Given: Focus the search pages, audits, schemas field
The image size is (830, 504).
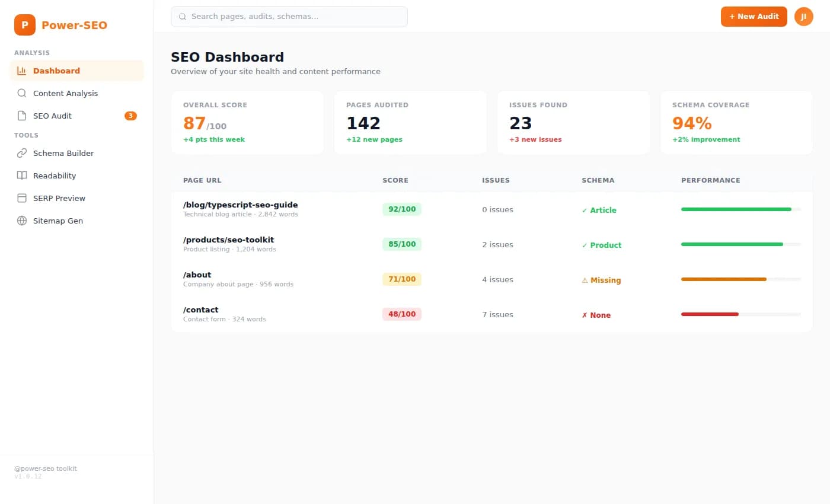Looking at the screenshot, I should coord(289,17).
